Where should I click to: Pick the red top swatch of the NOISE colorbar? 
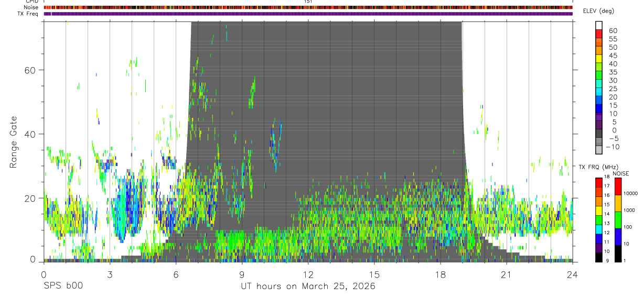pyautogui.click(x=618, y=186)
